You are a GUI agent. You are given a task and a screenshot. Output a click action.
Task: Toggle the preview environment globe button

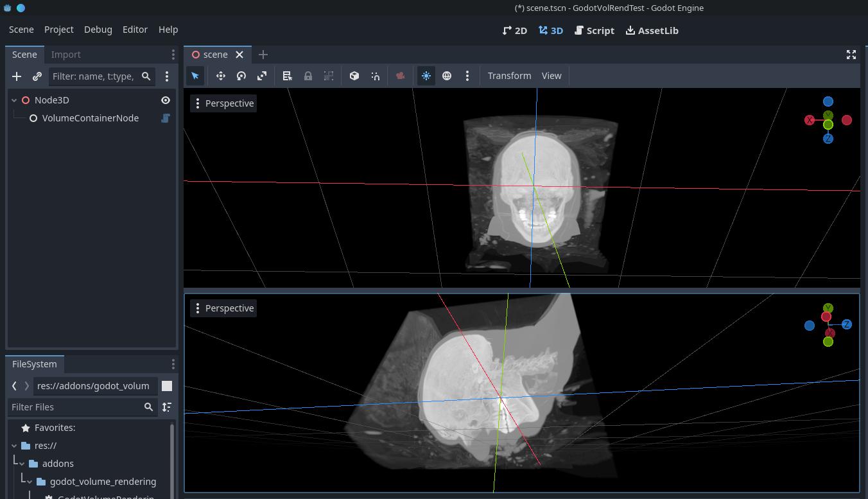point(447,76)
